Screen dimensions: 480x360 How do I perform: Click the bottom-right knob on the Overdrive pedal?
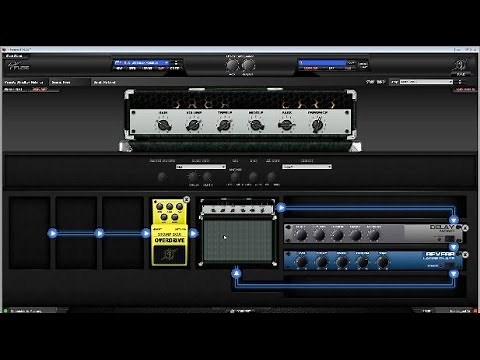[174, 217]
